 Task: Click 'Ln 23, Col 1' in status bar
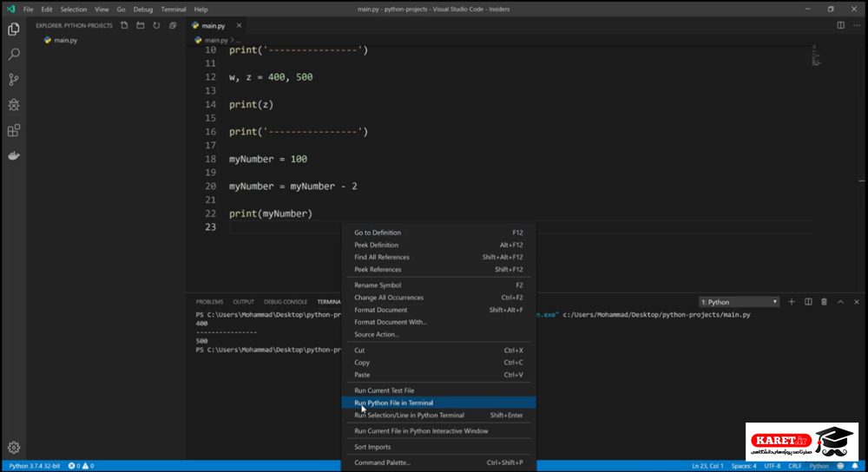(707, 466)
